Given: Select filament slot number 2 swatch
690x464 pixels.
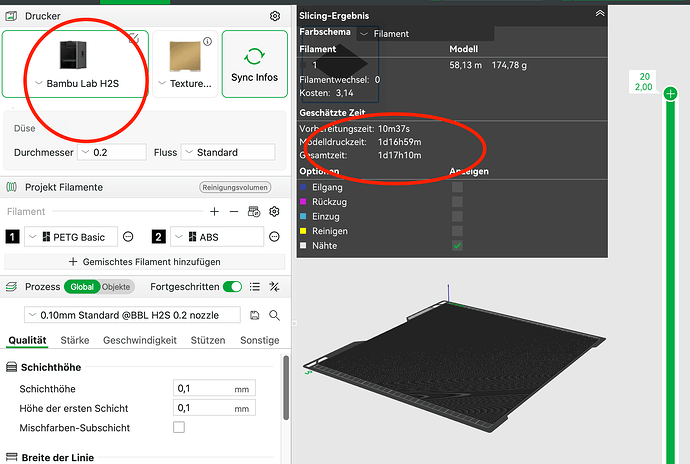Looking at the screenshot, I should [158, 237].
